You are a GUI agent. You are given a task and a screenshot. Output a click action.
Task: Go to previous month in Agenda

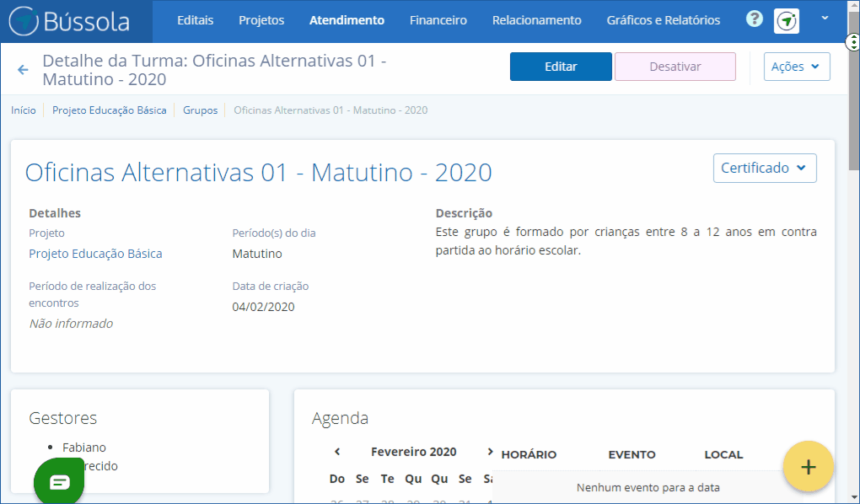click(337, 452)
